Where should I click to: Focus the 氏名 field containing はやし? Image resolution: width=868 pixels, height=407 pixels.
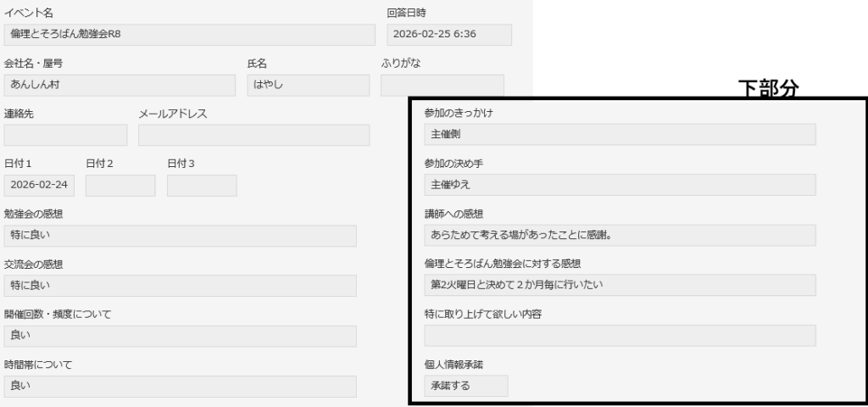[308, 85]
